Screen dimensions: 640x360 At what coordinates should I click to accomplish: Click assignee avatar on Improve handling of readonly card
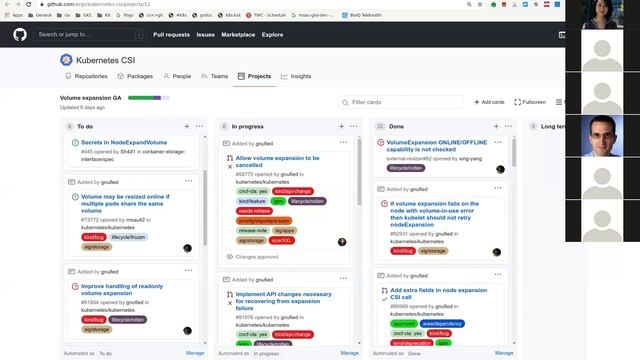(187, 331)
